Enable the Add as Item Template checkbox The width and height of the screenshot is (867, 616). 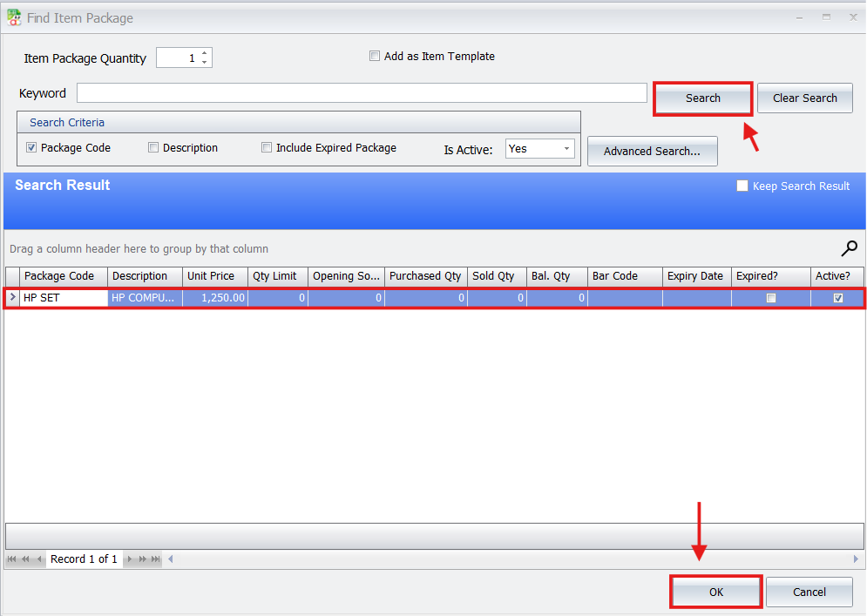coord(375,57)
